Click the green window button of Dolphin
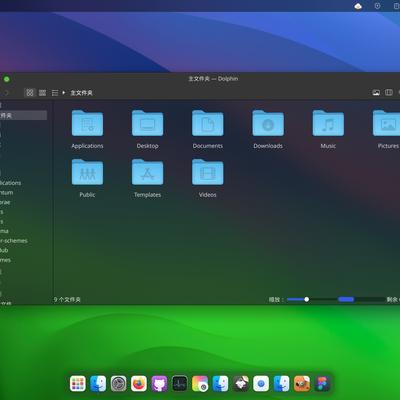The height and width of the screenshot is (400, 400). (6, 79)
